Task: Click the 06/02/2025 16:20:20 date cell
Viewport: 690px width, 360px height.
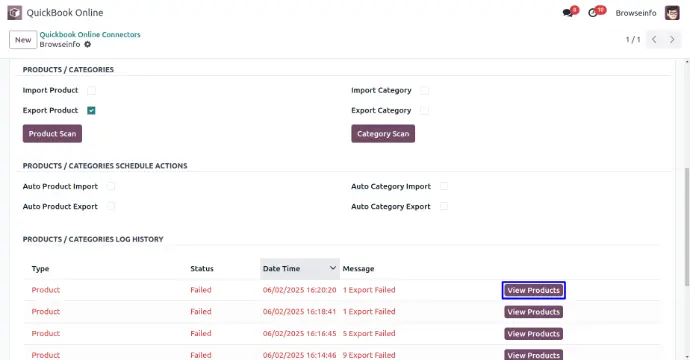Action: (300, 290)
